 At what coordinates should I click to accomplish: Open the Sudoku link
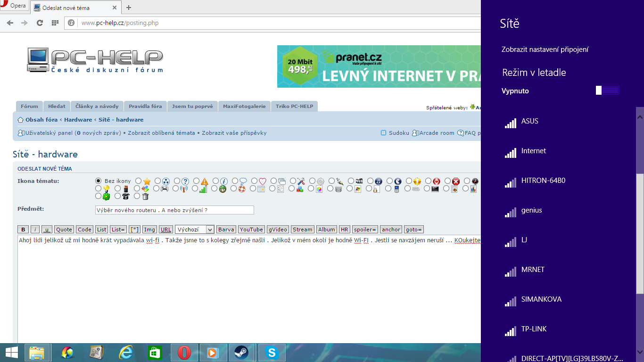coord(399,133)
